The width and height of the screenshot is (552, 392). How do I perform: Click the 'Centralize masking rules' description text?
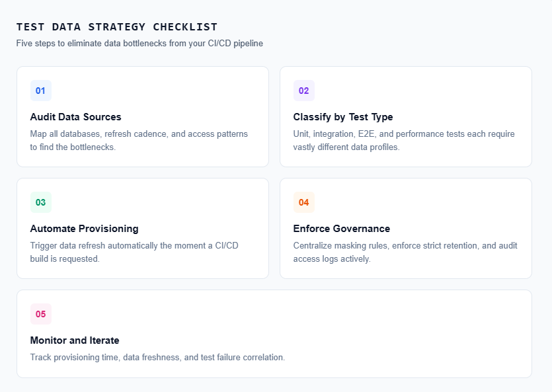click(x=405, y=252)
